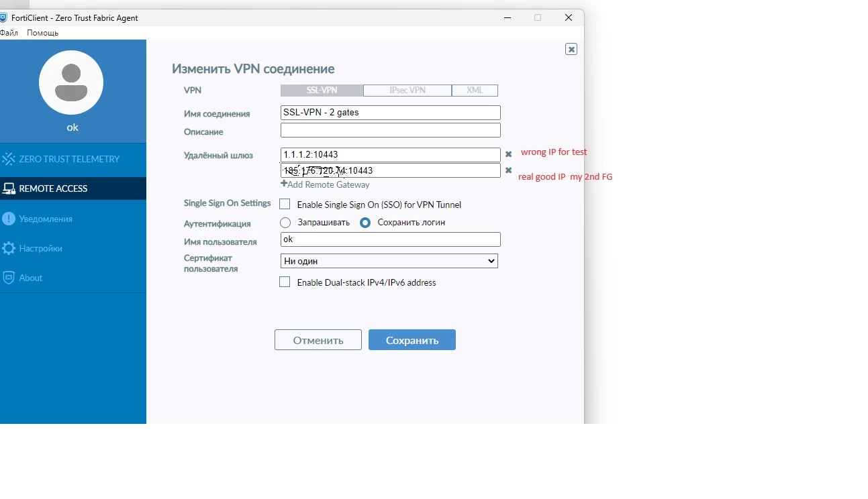Click the Уведомления exclamation icon

point(9,219)
